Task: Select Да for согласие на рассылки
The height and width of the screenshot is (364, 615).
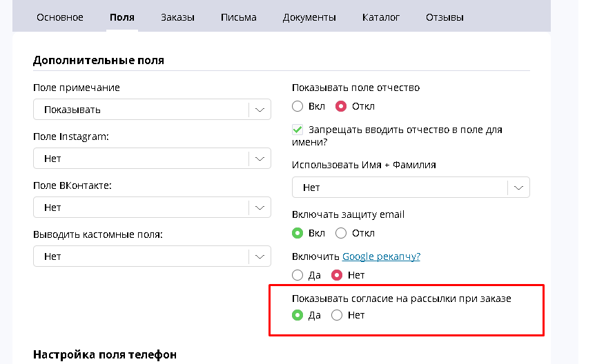Action: [x=297, y=315]
